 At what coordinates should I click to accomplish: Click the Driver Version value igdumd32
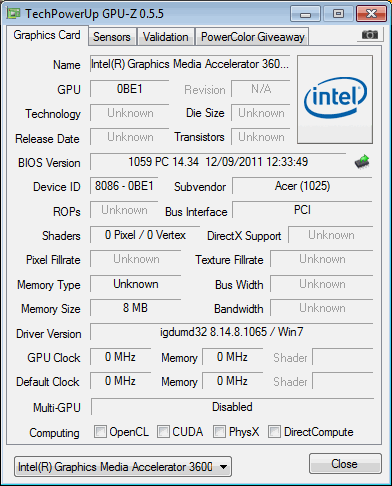(x=232, y=332)
